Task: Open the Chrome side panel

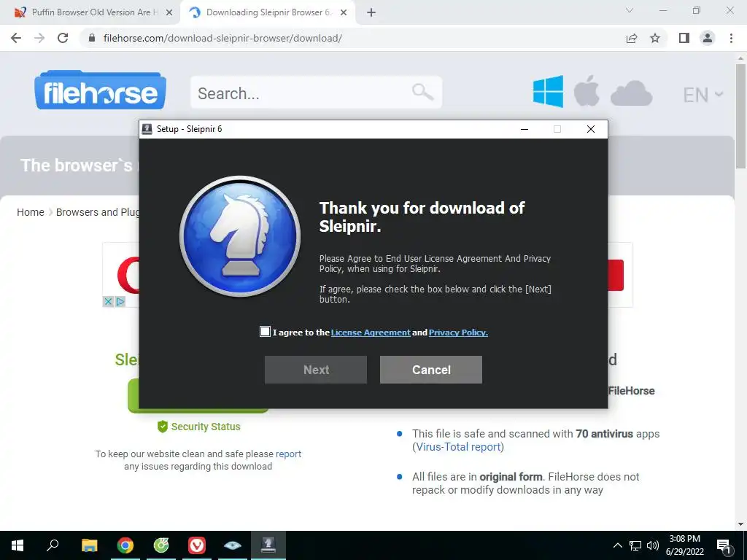Action: [684, 38]
